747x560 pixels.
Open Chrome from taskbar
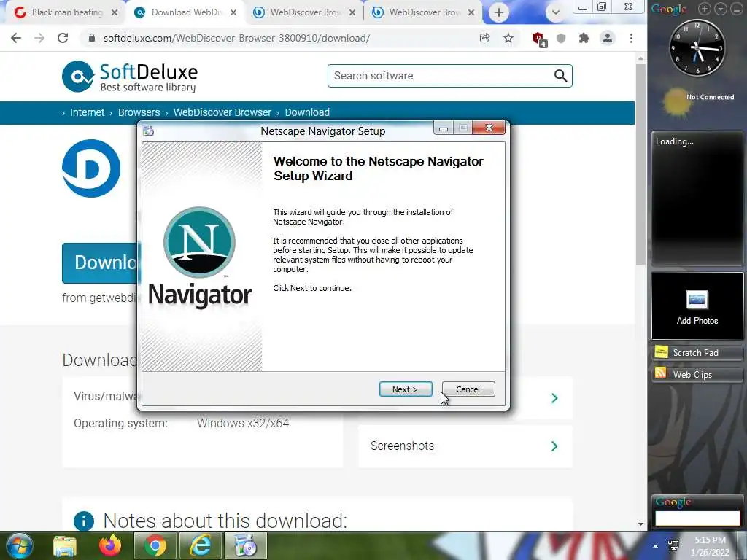tap(155, 545)
